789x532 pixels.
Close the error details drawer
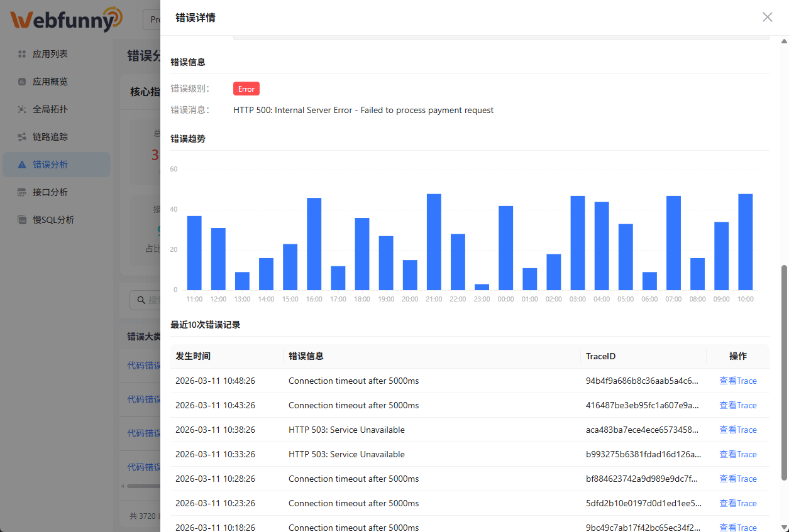(x=767, y=17)
